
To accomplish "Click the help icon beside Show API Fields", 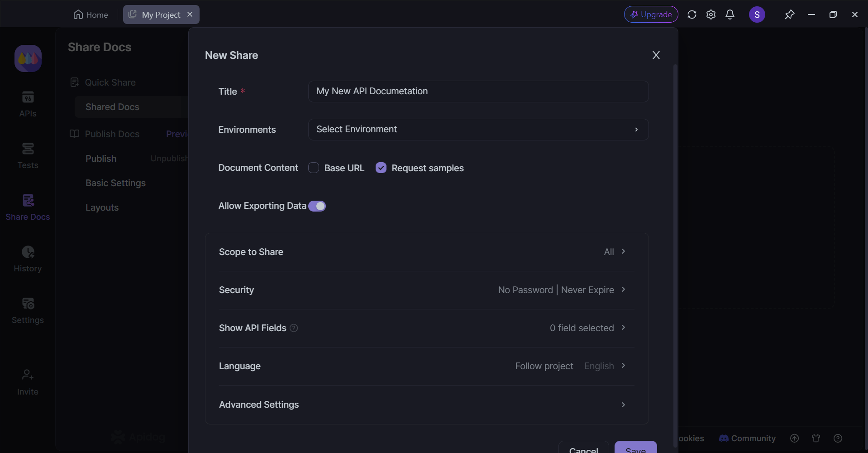I will [294, 328].
